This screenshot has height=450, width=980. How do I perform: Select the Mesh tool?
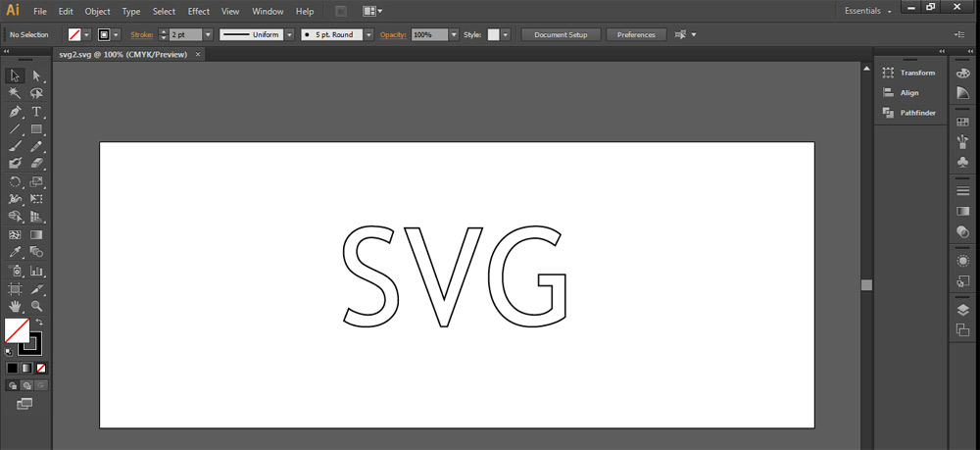click(x=16, y=235)
